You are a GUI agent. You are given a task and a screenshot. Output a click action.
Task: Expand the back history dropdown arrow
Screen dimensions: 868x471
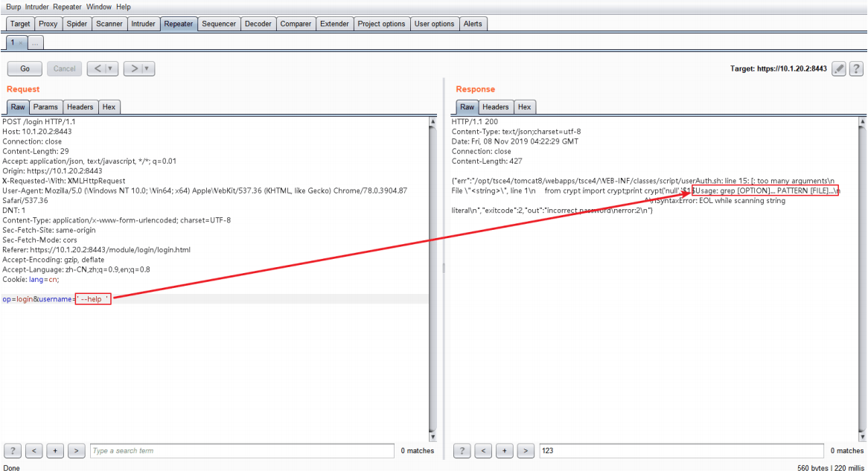tap(112, 68)
